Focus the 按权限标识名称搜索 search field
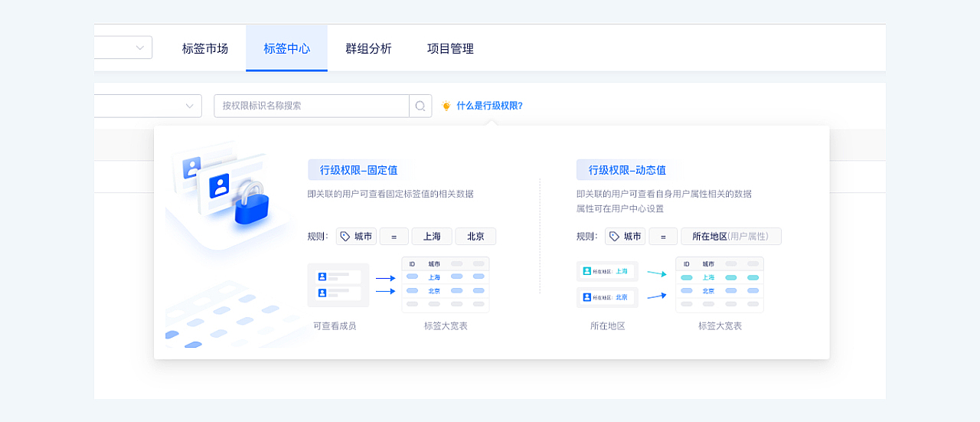 [x=312, y=106]
